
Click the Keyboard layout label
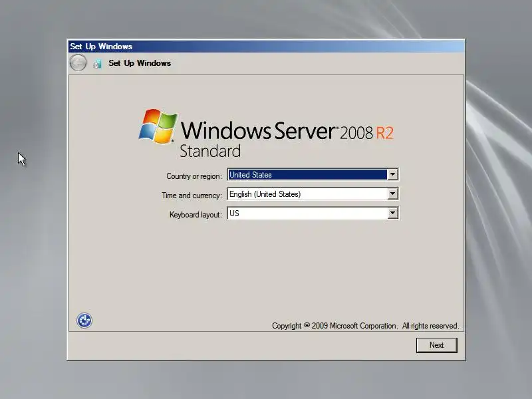coord(196,215)
